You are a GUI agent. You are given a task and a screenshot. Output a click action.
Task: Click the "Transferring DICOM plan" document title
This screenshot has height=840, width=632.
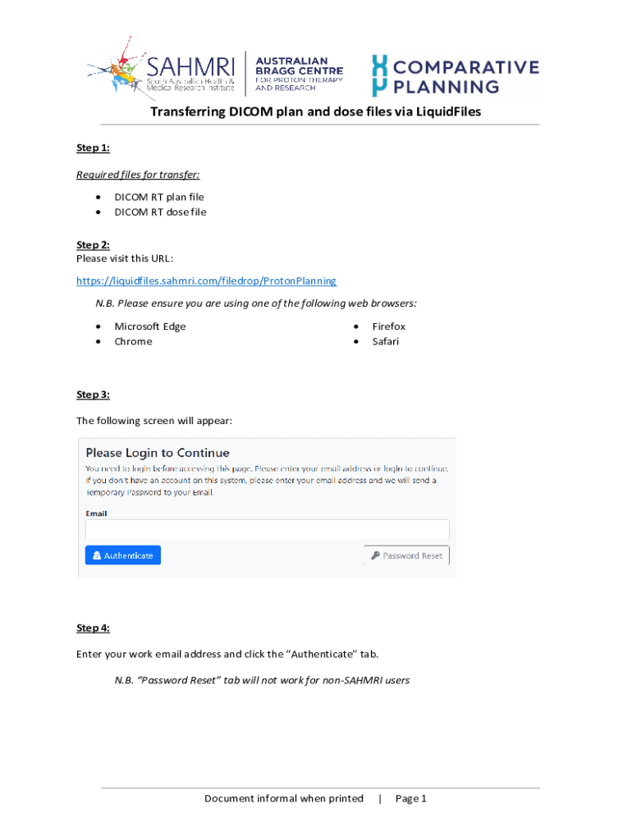[315, 112]
